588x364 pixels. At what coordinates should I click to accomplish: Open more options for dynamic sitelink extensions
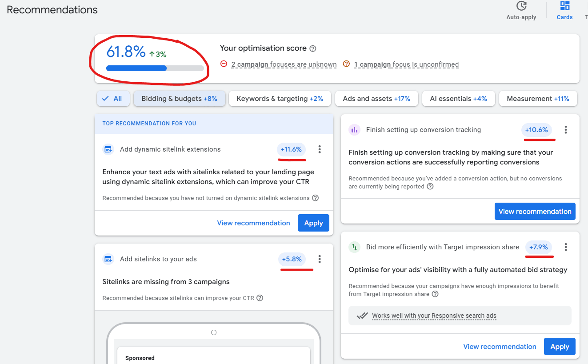click(x=320, y=149)
